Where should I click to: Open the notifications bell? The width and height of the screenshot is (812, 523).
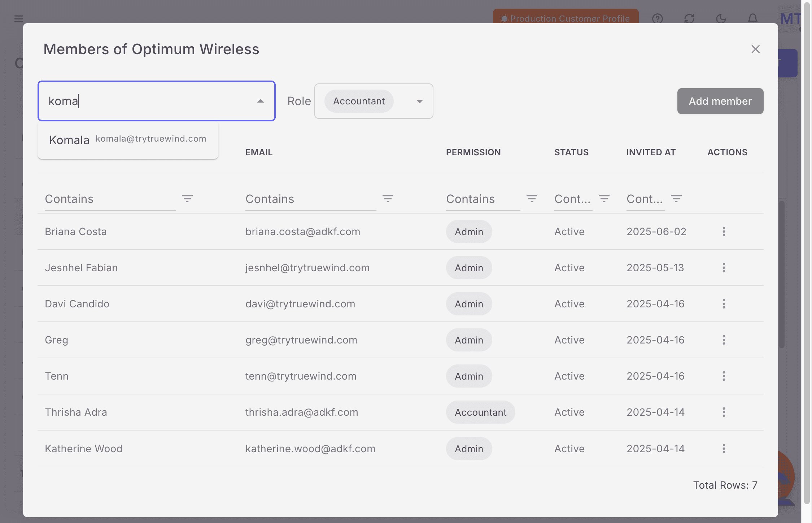(x=752, y=18)
